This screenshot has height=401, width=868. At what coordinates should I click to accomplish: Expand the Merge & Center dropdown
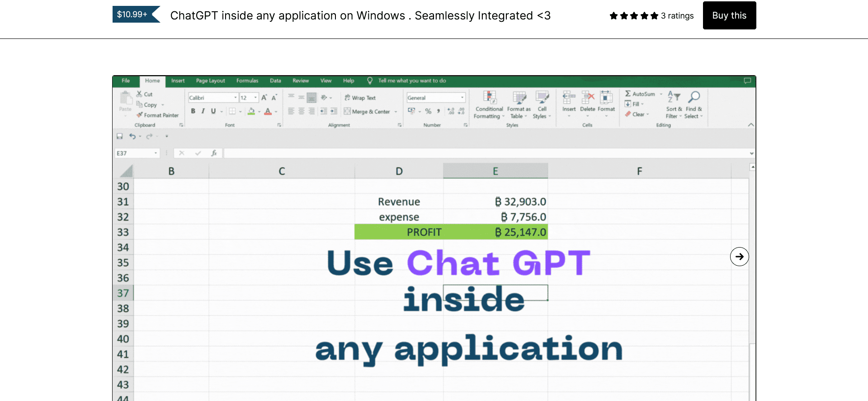396,112
